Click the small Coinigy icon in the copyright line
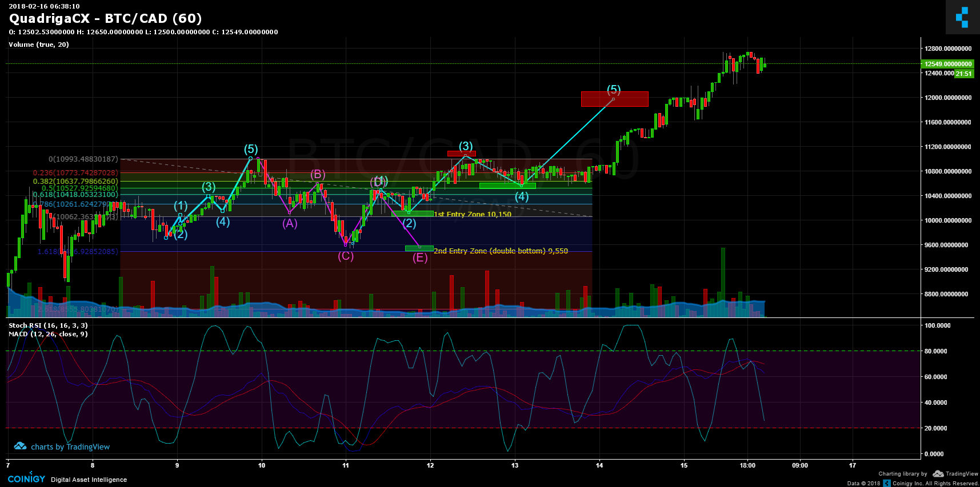The height and width of the screenshot is (487, 980). click(887, 483)
